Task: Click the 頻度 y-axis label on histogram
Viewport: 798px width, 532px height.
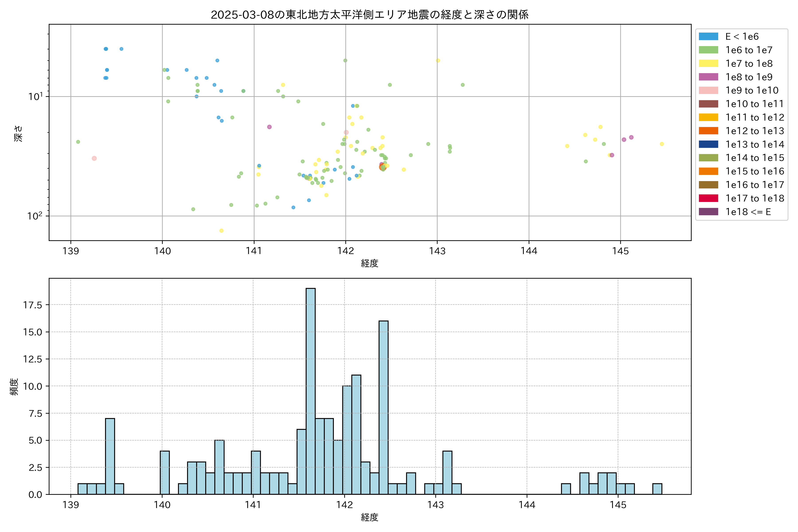Action: click(x=14, y=387)
